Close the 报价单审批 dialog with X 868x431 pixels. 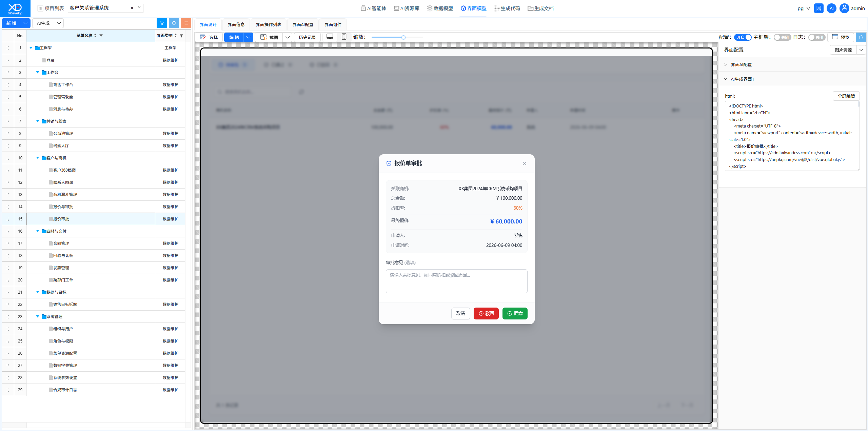525,163
